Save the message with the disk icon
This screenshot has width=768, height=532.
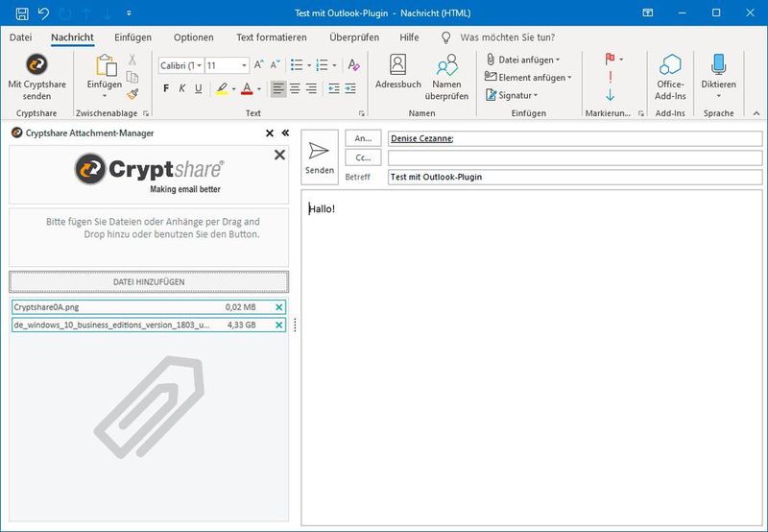point(22,13)
